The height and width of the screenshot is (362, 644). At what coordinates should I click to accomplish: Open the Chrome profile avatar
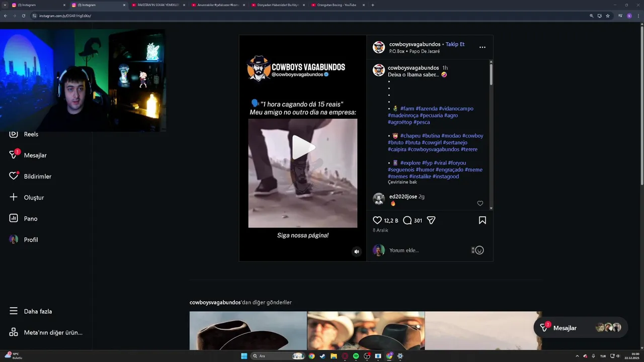click(x=629, y=16)
